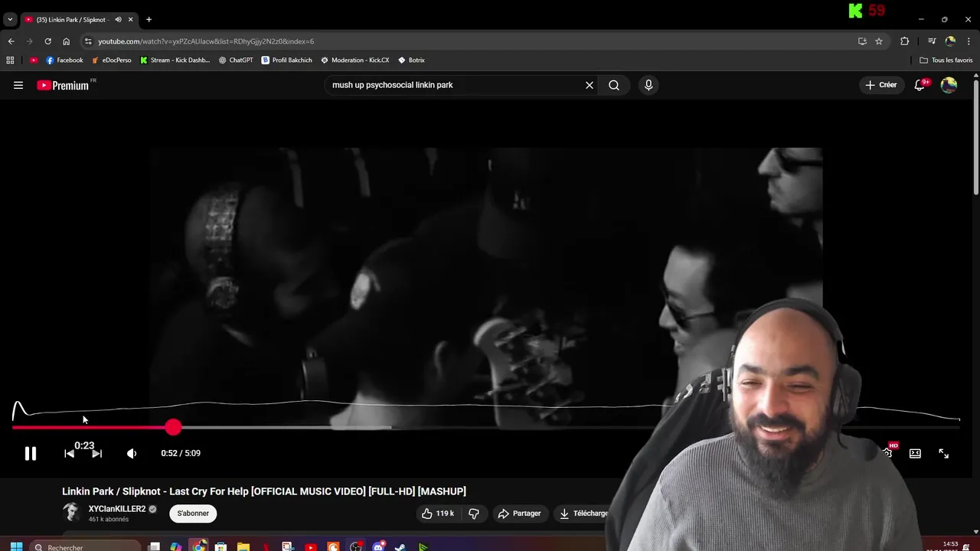980x551 pixels.
Task: Toggle theater mode
Action: pos(915,454)
